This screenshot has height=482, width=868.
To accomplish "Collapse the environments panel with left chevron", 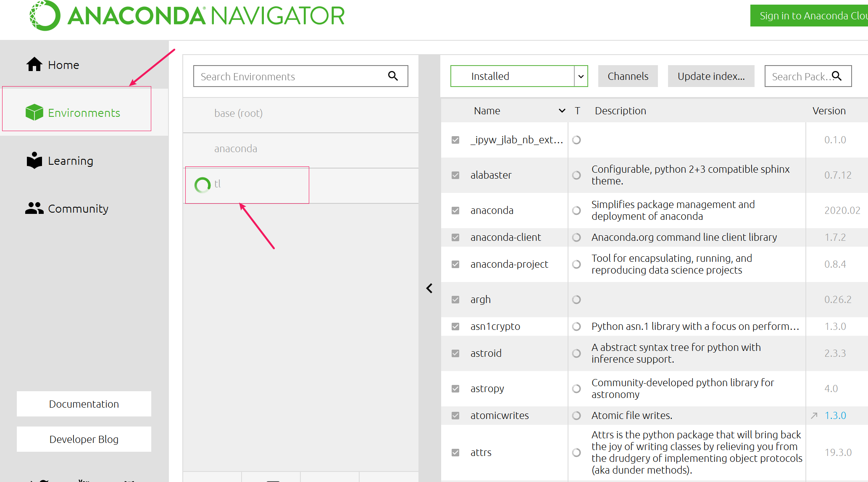I will [x=429, y=288].
